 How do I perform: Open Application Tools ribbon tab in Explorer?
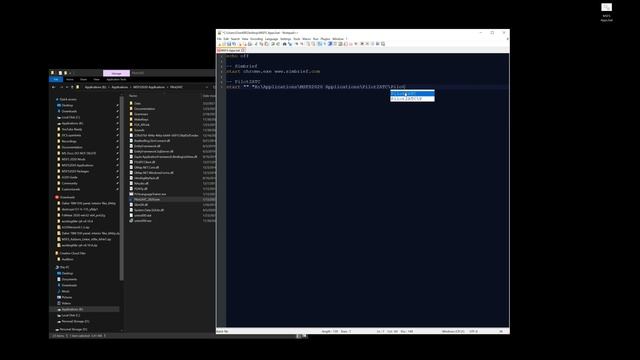pyautogui.click(x=116, y=79)
